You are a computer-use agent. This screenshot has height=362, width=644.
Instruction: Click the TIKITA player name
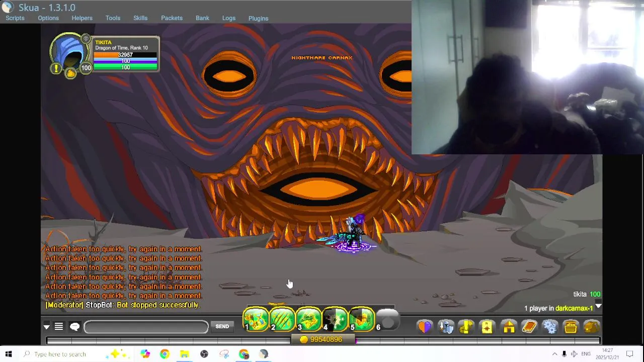[103, 43]
